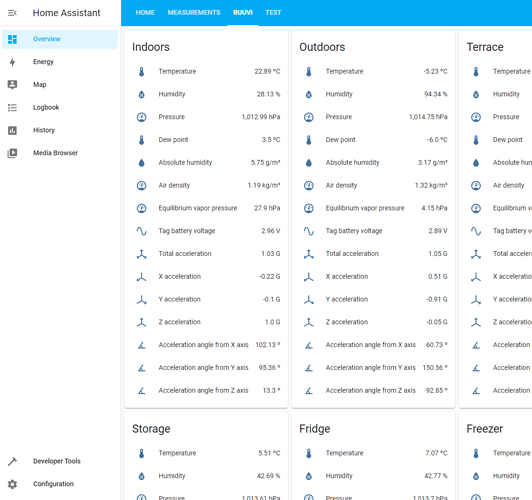Click the Developer Tools hammer icon
The height and width of the screenshot is (500, 532).
[12, 461]
